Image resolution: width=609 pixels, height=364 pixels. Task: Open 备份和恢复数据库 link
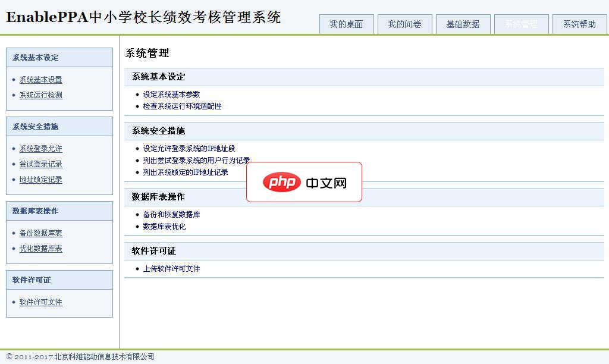(172, 214)
